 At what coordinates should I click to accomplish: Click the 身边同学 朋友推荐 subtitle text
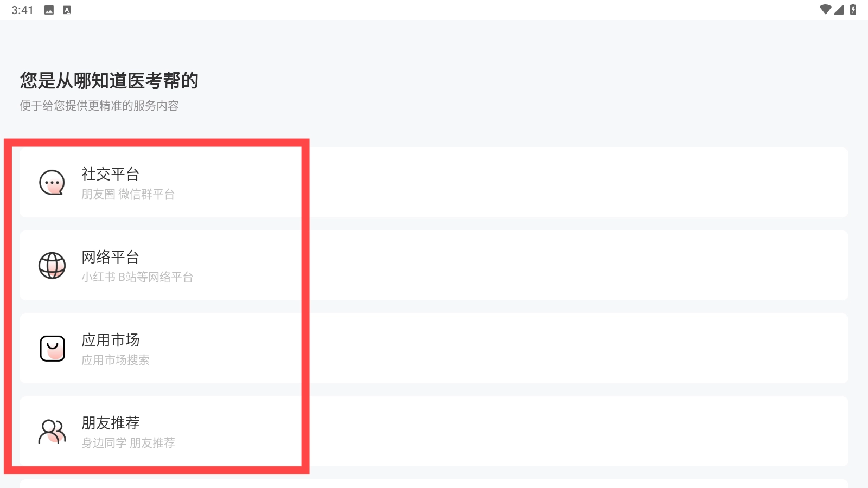coord(128,443)
